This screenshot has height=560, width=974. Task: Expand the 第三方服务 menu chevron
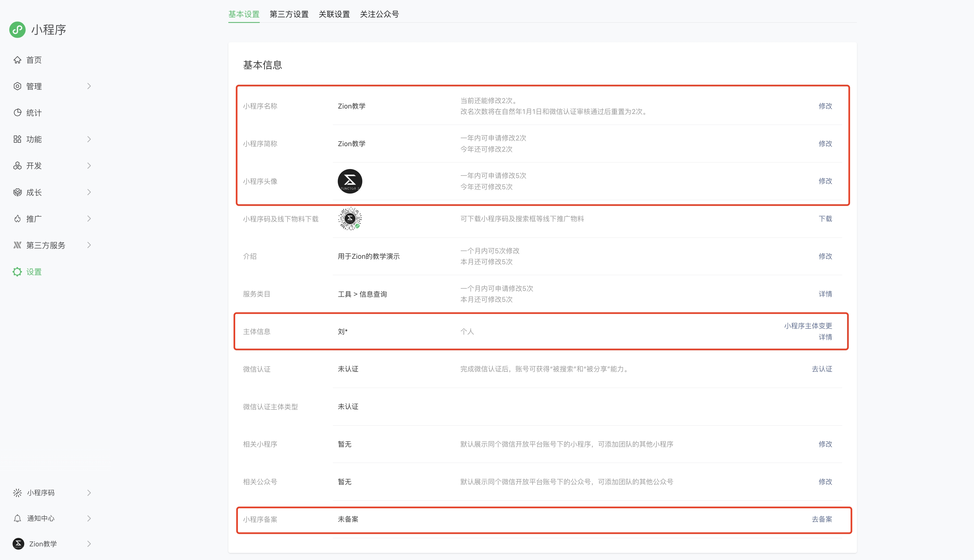(89, 245)
